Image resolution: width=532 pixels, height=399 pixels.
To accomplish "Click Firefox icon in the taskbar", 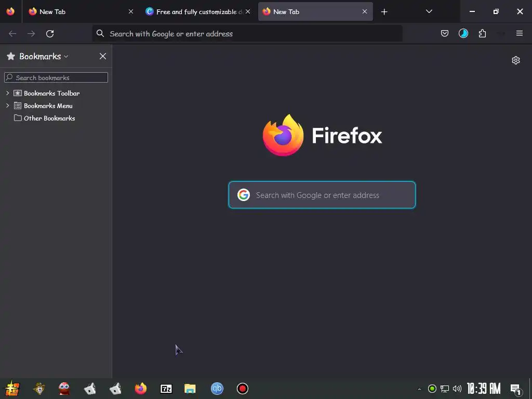I will (x=141, y=389).
